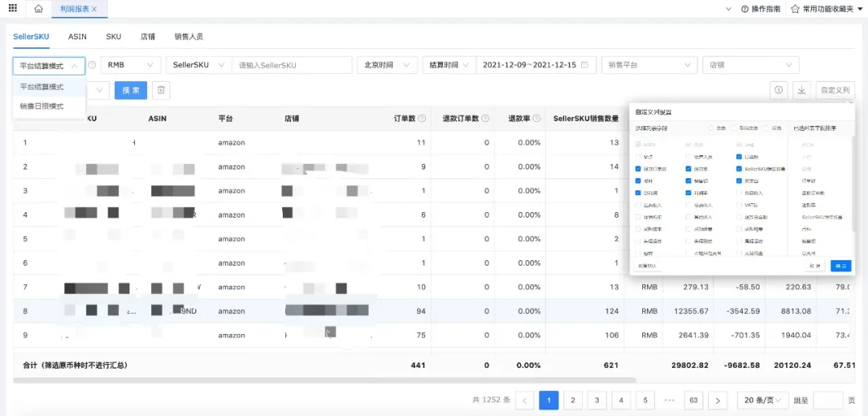Click the trash icon next to 搜索
This screenshot has height=416, width=868.
pos(161,91)
